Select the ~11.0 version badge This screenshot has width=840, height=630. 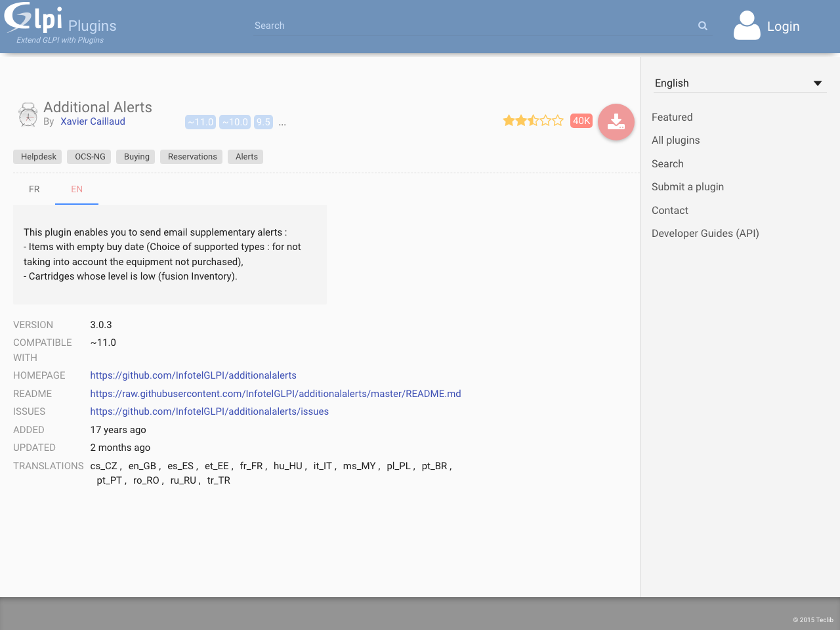point(200,122)
